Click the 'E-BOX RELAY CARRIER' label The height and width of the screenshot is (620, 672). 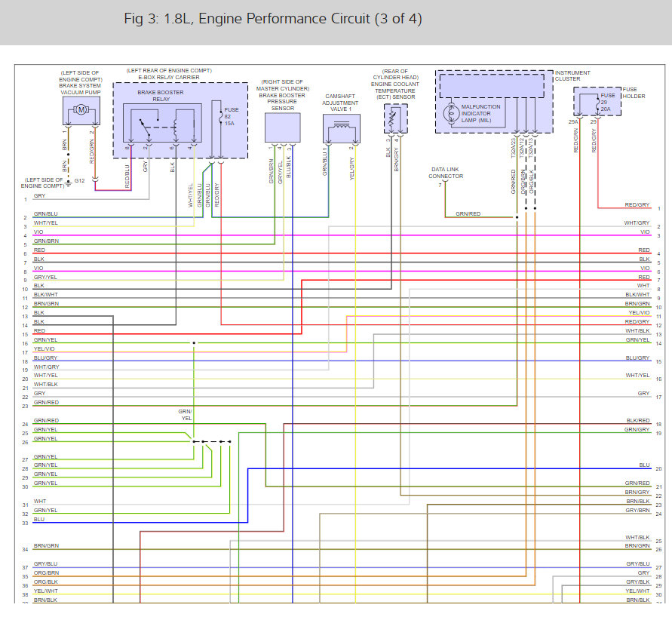point(169,78)
